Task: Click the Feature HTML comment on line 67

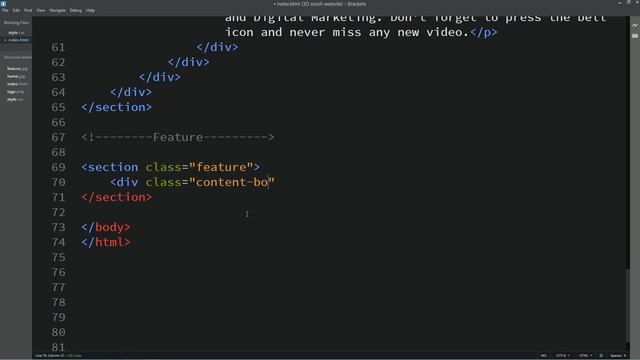Action: (x=178, y=137)
